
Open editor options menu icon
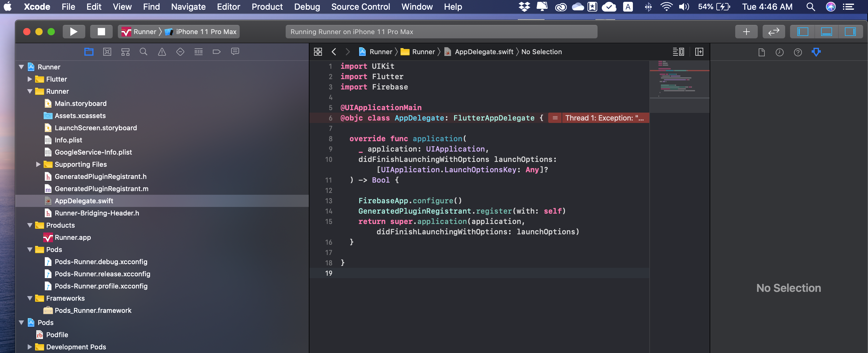pos(678,51)
